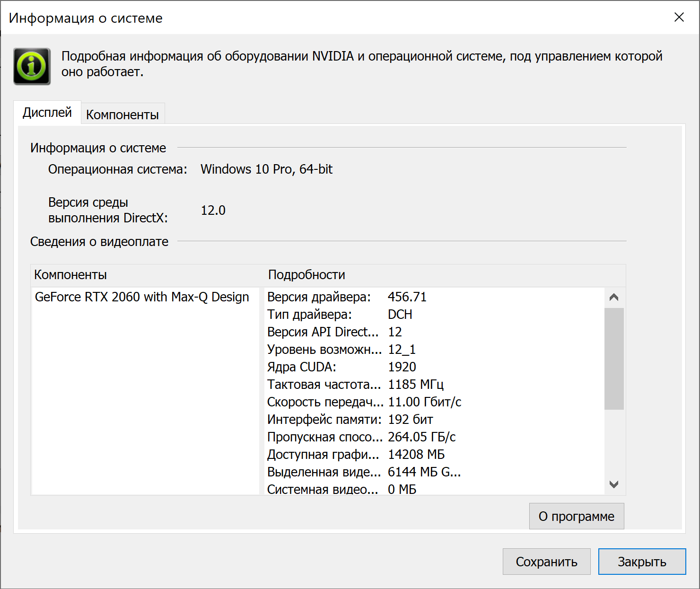Select the Доступная графи... row
Viewport: 700px width, 589px height.
pyautogui.click(x=434, y=455)
